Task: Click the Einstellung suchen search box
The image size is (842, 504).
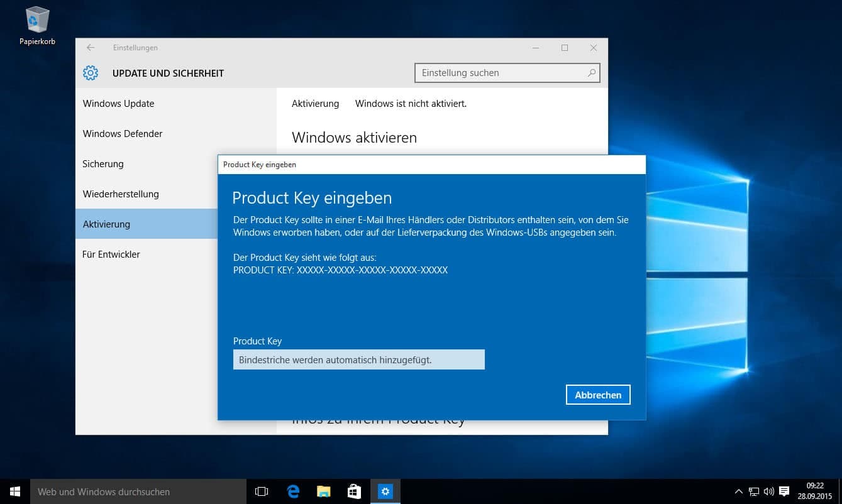Action: point(507,73)
